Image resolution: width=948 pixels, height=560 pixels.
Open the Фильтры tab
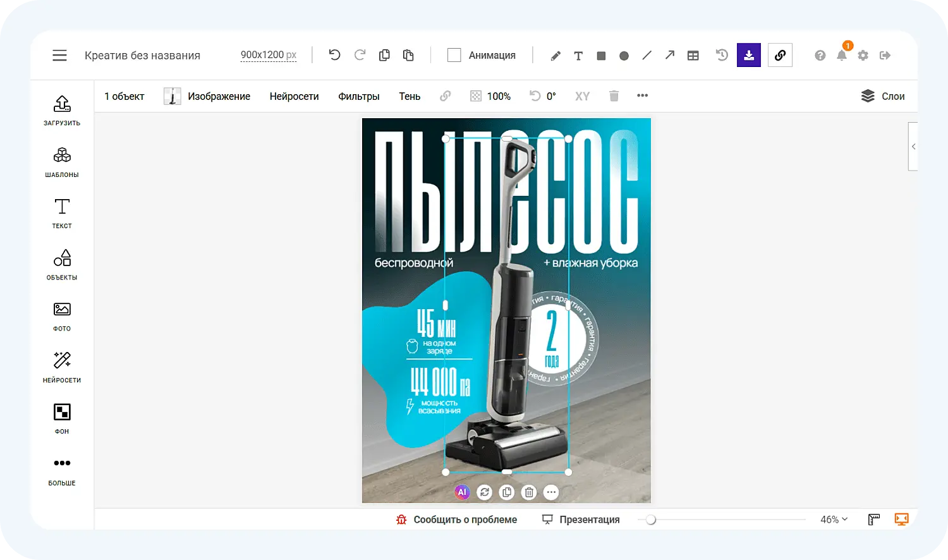point(358,95)
